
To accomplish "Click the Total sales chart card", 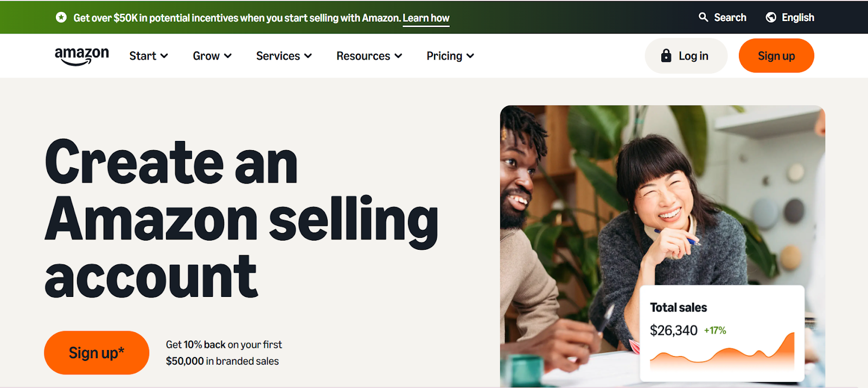I will (x=722, y=333).
